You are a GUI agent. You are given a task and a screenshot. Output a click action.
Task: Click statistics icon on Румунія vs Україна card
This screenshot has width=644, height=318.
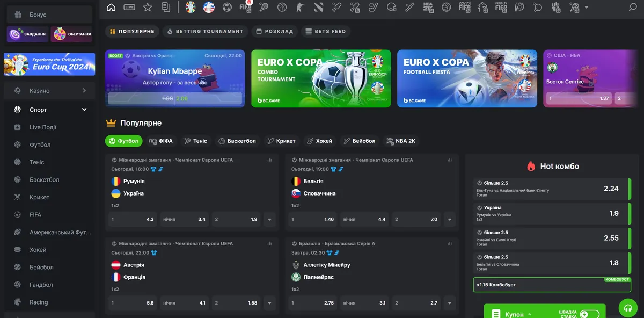[270, 160]
